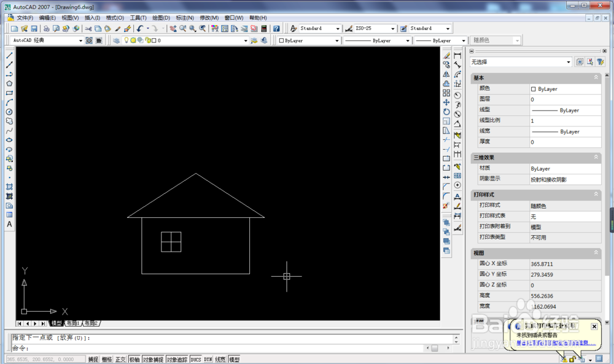Select the Erase modify tool
This screenshot has height=364, width=614.
pos(446,56)
